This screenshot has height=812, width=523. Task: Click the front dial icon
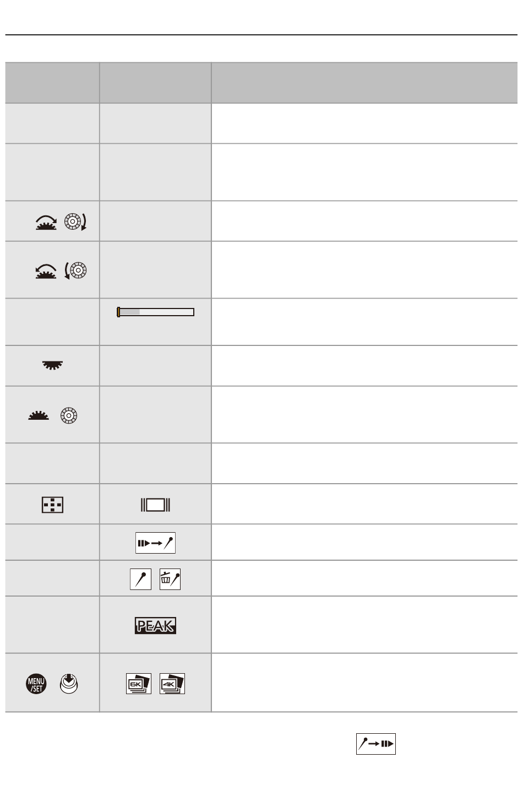tap(52, 365)
